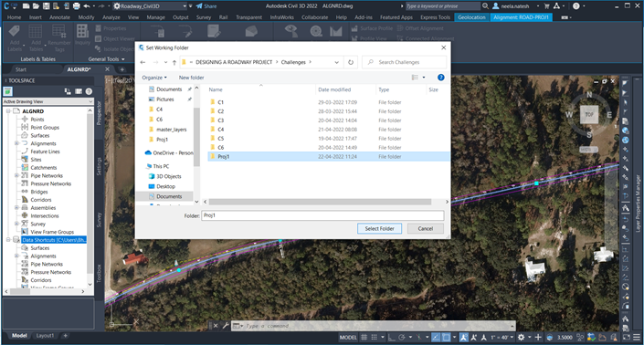Go back in Set Working Folder dialog
The image size is (644, 345).
tap(143, 62)
